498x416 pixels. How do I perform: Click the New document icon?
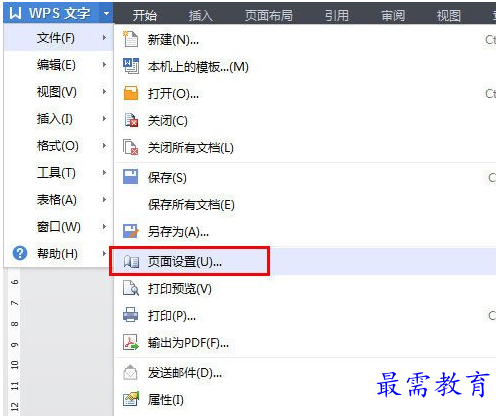coord(130,39)
